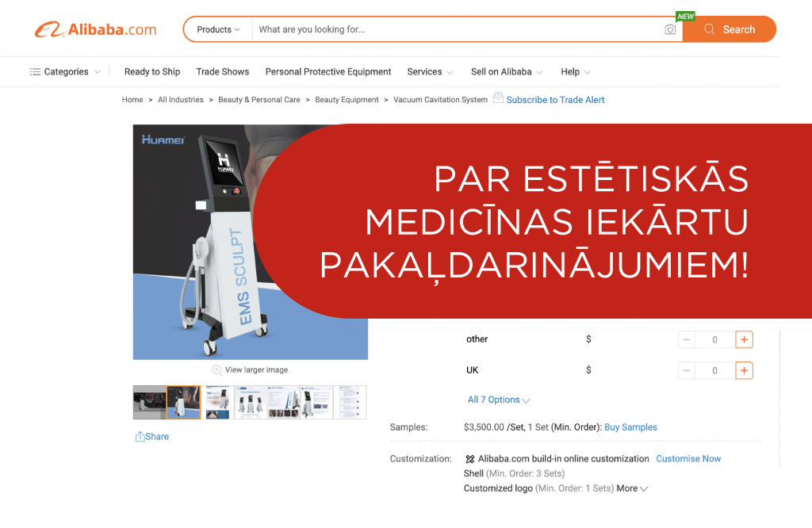Select the fifth product thumbnail

point(284,402)
